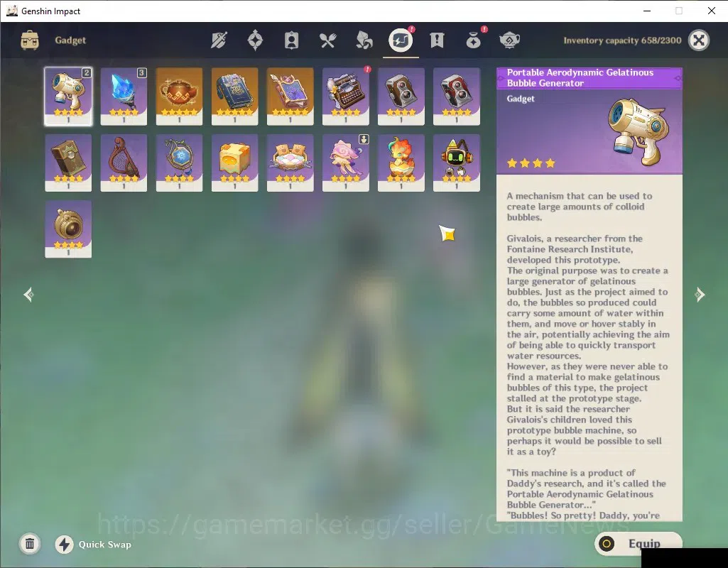Screen dimensions: 728x568
Task: Click the large bubble gun image in details
Action: point(639,131)
